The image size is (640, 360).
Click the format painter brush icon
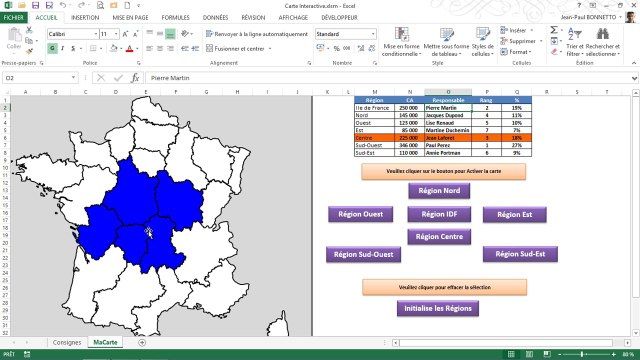click(x=29, y=51)
